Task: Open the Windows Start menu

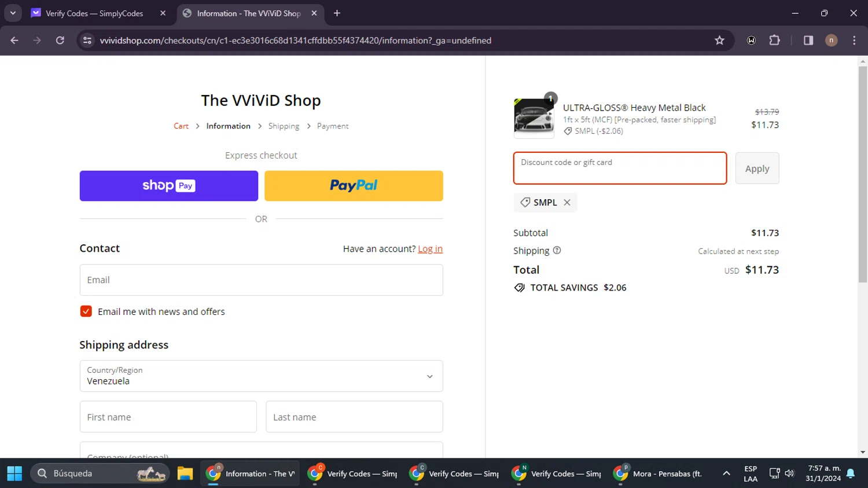Action: [14, 474]
